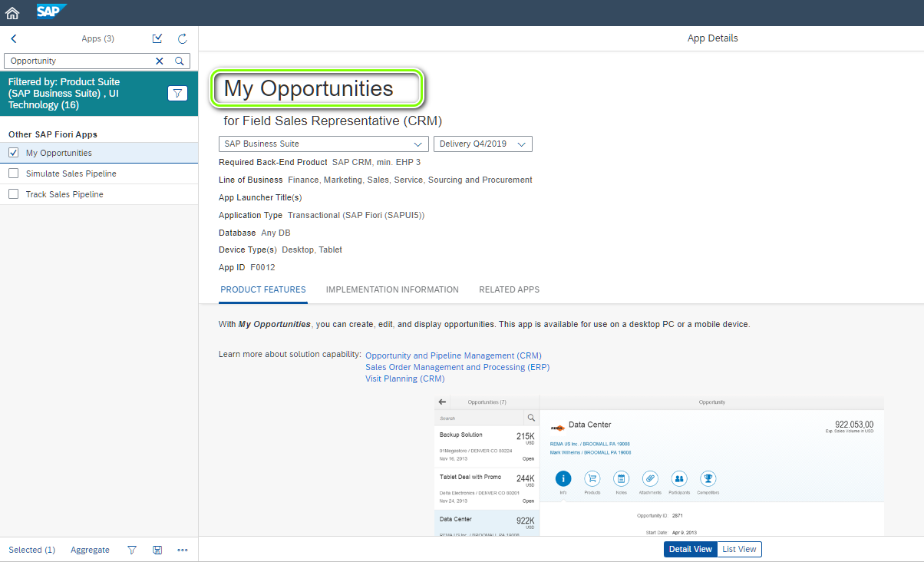Click the App Details header text
The image size is (924, 562).
click(x=713, y=38)
